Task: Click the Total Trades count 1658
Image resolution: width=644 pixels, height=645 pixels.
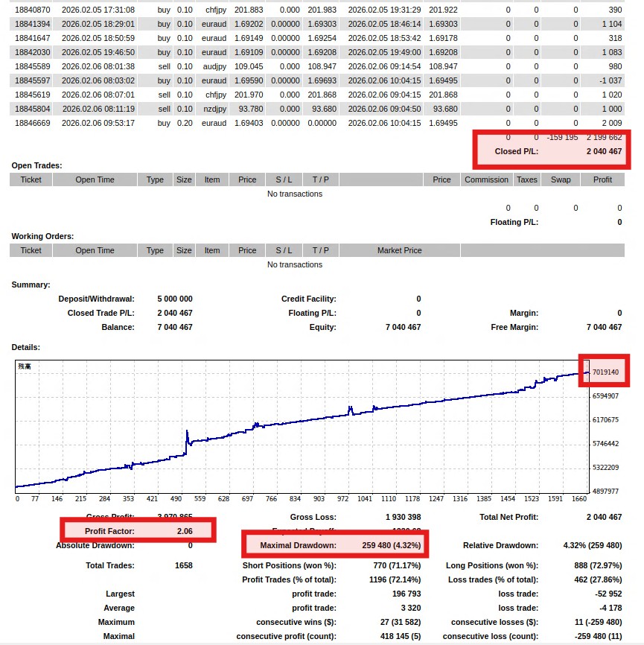Action: [182, 565]
